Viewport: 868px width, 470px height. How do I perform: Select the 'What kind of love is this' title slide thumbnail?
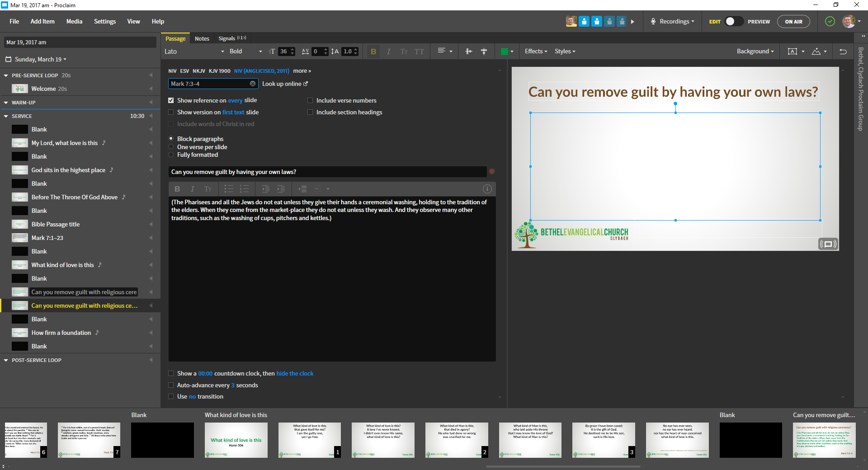tap(236, 440)
